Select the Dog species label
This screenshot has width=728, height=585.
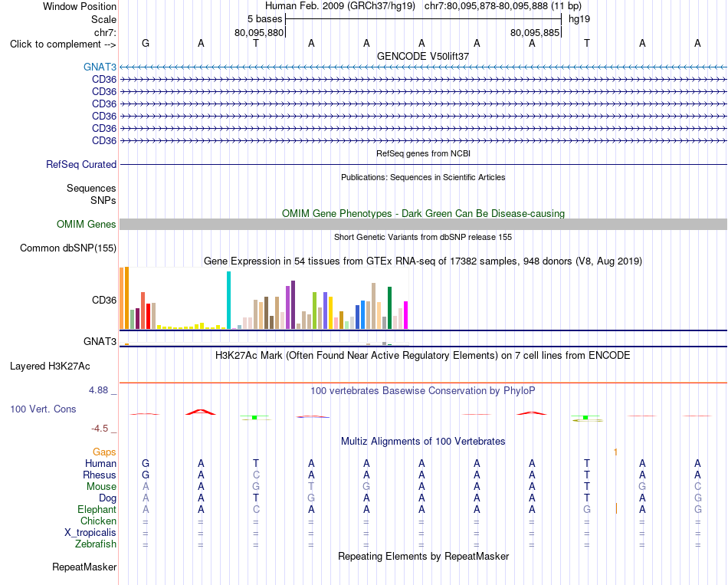[108, 498]
